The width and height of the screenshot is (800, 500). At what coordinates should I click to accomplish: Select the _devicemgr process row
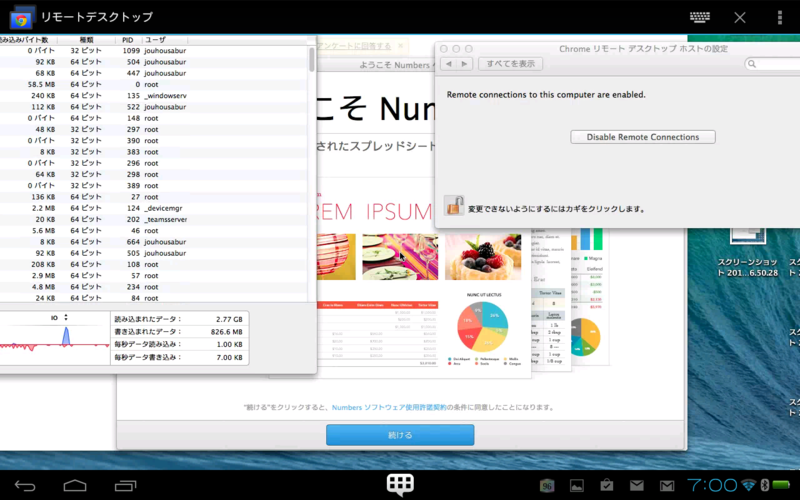[x=154, y=208]
